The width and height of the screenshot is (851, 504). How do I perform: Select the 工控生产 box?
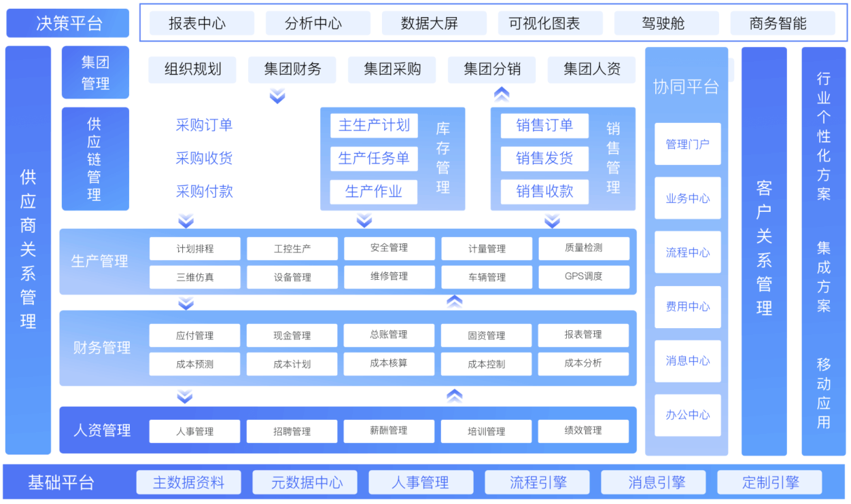tap(292, 249)
